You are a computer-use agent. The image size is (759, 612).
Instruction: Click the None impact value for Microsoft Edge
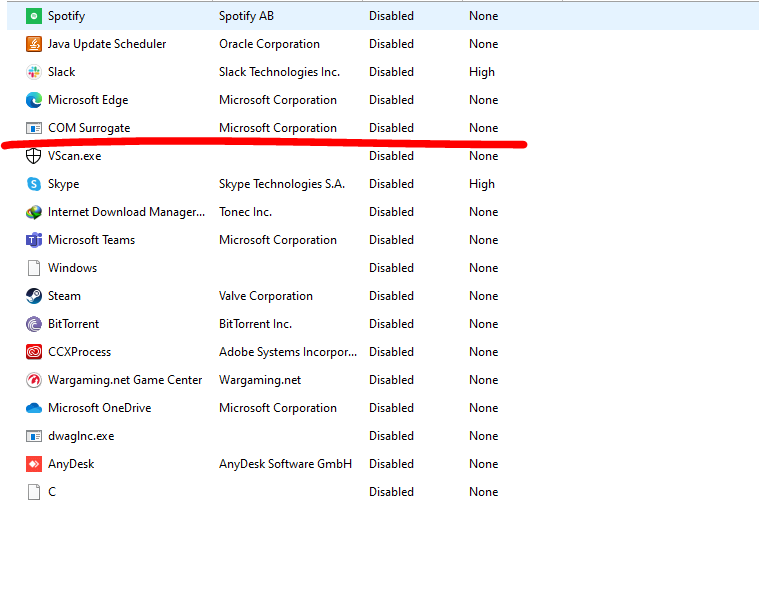pyautogui.click(x=484, y=100)
